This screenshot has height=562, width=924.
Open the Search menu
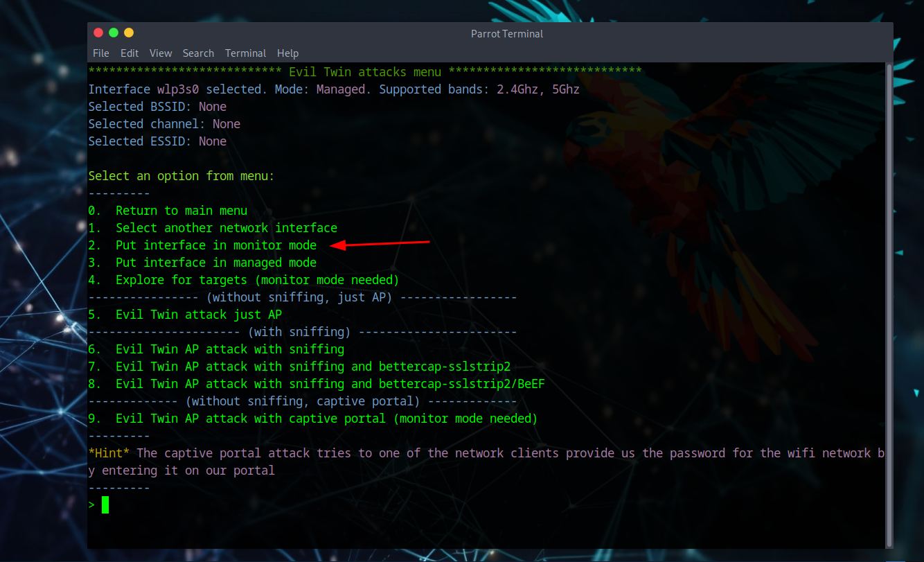coord(198,53)
